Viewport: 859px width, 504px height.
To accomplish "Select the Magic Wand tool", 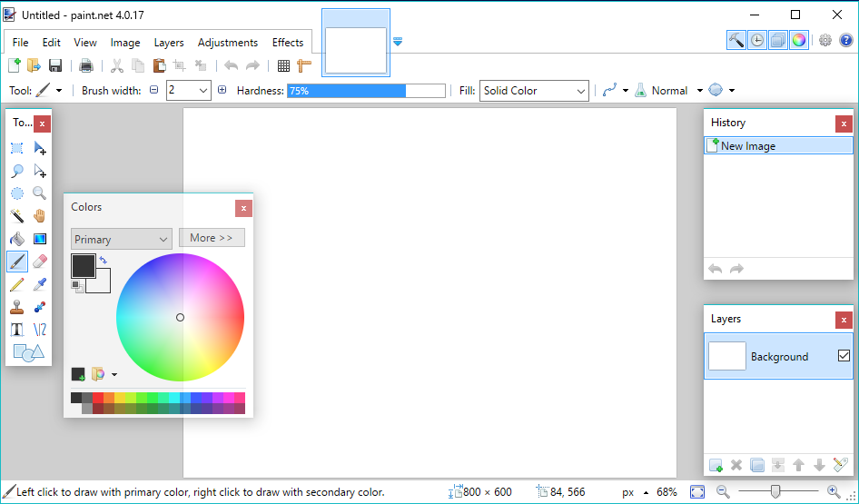I will pos(16,216).
